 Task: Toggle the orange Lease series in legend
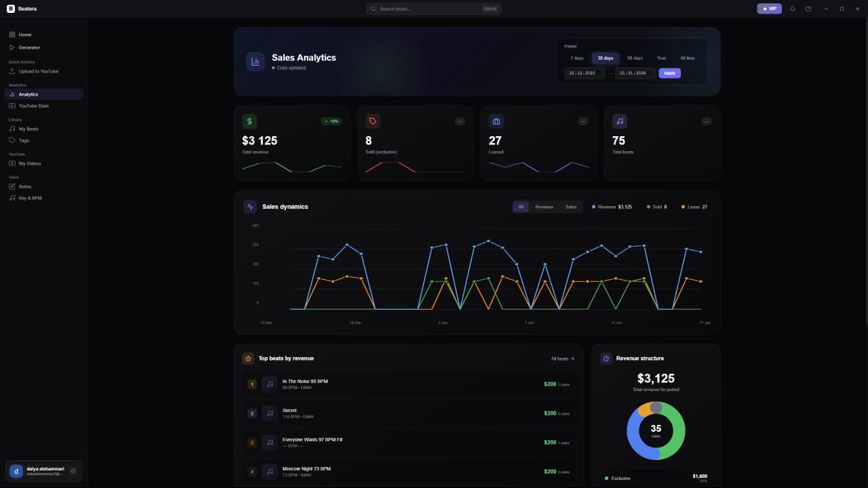click(693, 207)
